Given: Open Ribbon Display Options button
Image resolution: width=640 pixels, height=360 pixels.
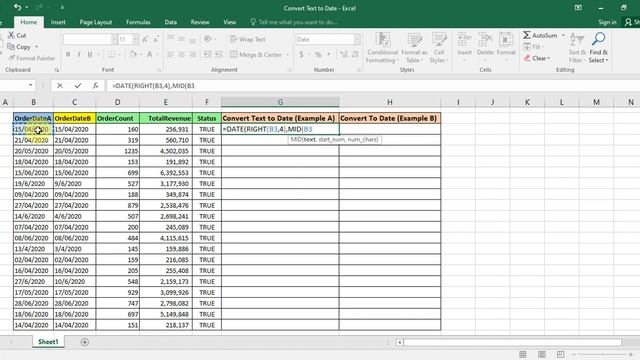Looking at the screenshot, I should tap(578, 8).
